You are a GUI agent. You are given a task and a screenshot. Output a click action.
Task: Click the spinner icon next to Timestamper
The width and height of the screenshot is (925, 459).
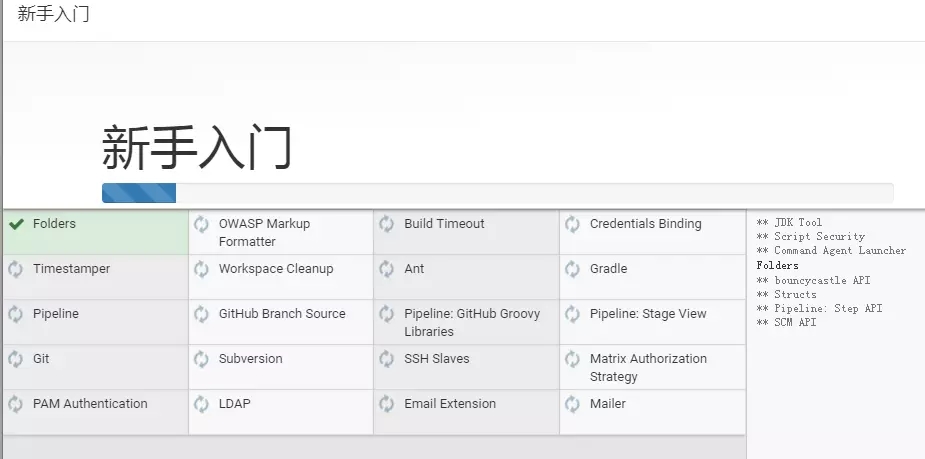click(x=15, y=269)
